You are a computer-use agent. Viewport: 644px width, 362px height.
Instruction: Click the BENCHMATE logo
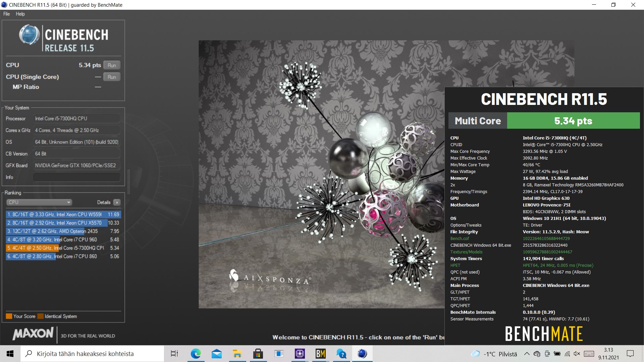544,334
